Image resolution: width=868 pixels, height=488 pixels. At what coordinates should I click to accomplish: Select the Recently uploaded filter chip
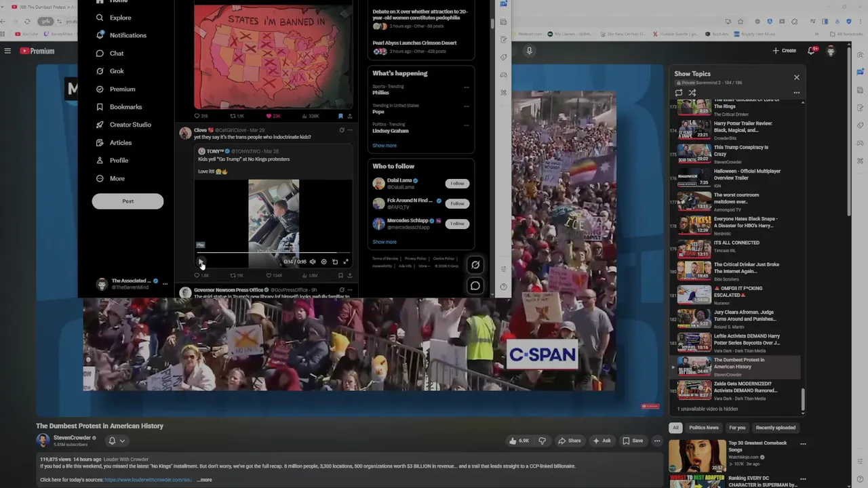tap(776, 428)
